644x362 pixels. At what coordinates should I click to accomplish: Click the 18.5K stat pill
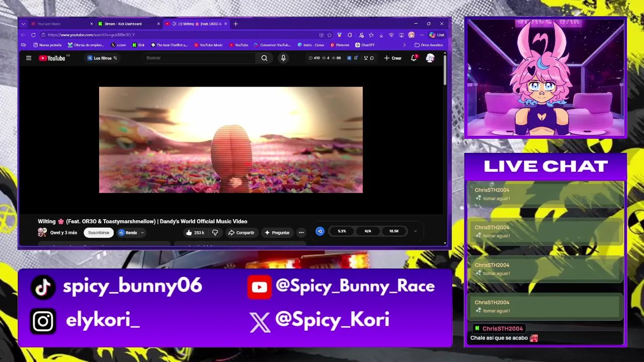click(x=394, y=231)
